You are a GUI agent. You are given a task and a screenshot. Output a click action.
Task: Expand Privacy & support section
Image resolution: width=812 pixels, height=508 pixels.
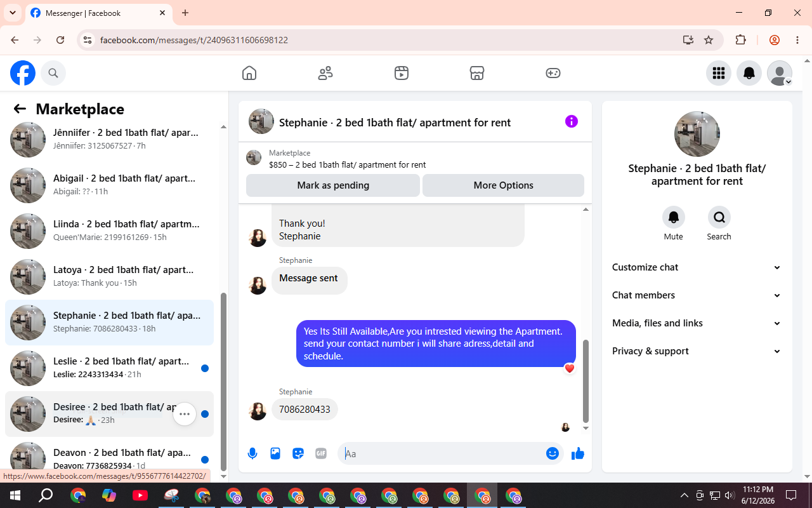pos(697,351)
